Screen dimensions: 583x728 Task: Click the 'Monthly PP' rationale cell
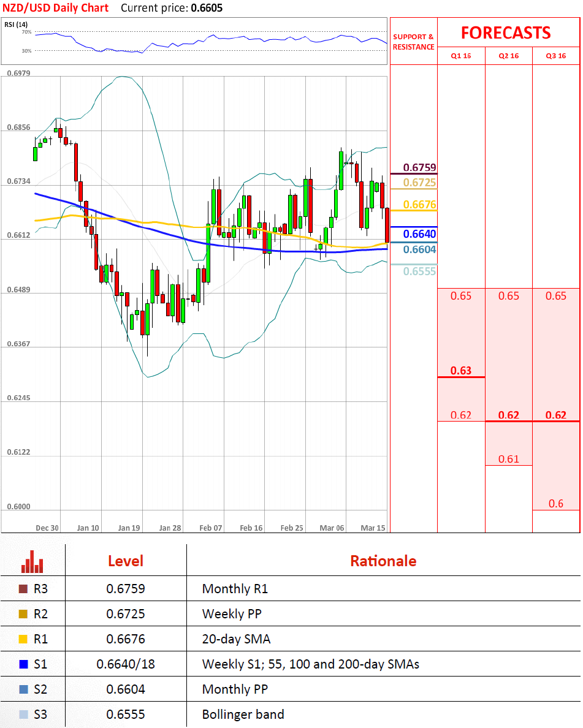click(235, 689)
